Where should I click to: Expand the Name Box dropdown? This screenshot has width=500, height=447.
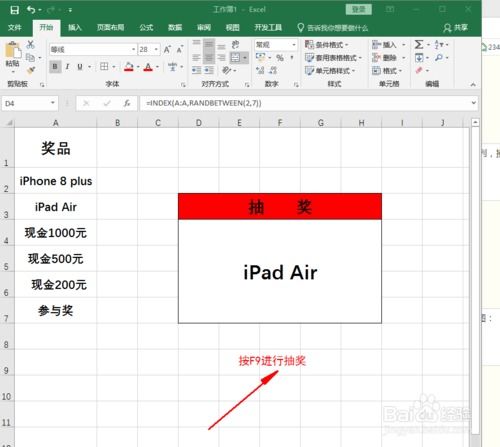(53, 103)
